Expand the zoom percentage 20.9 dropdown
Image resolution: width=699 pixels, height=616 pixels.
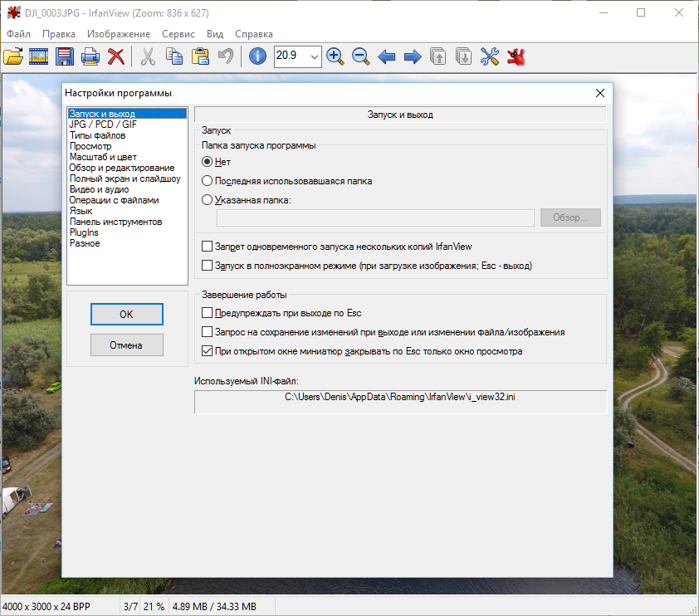pyautogui.click(x=315, y=56)
